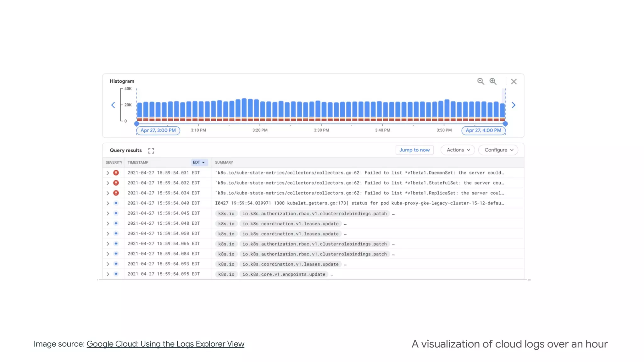Screen dimensions: 644x362
Task: Expand the StatefulSet error log entry
Action: (108, 183)
